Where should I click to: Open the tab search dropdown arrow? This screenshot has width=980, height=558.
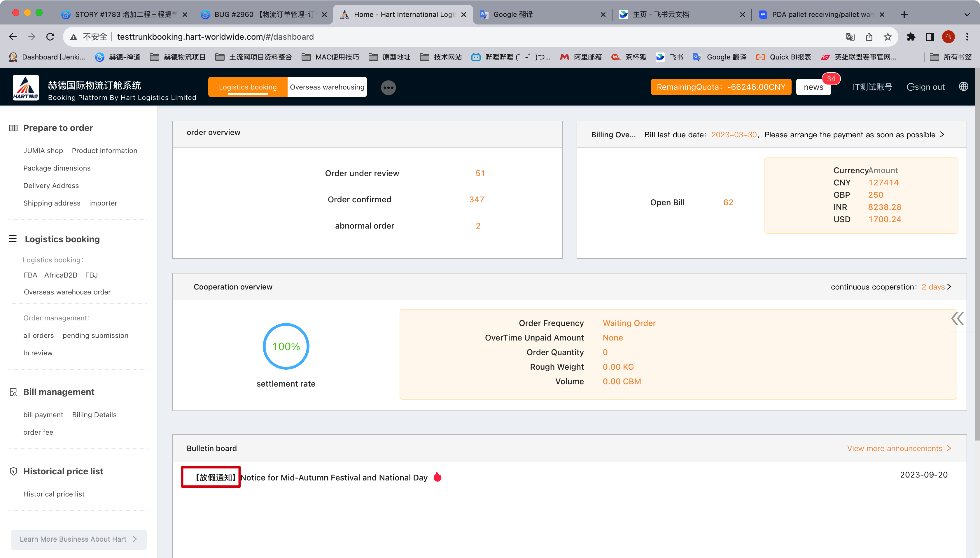click(x=967, y=15)
